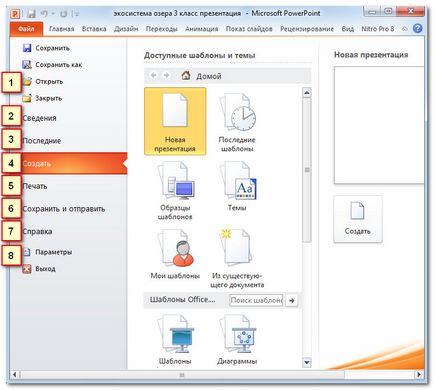434x390 pixels.
Task: Click Выход to exit PowerPoint
Action: click(x=39, y=269)
